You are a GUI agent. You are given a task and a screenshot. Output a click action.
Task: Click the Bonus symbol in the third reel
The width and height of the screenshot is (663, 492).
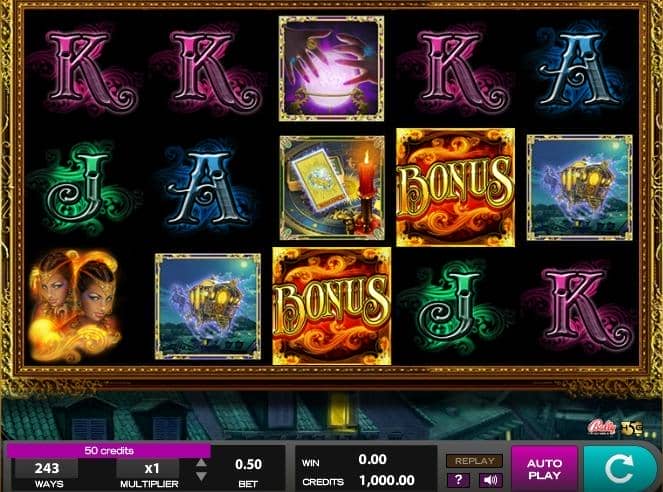[x=332, y=306]
